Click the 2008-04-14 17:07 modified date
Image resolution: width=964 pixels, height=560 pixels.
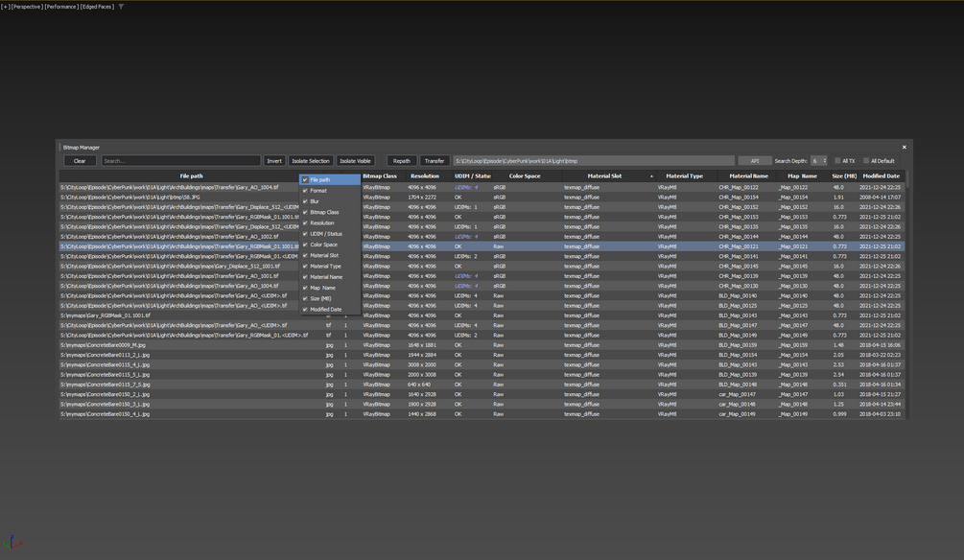880,198
